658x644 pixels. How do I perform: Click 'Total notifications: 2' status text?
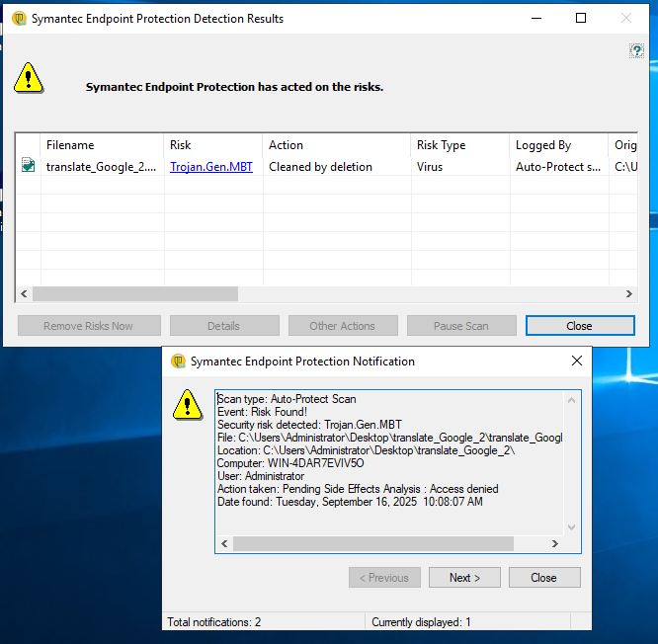[214, 622]
